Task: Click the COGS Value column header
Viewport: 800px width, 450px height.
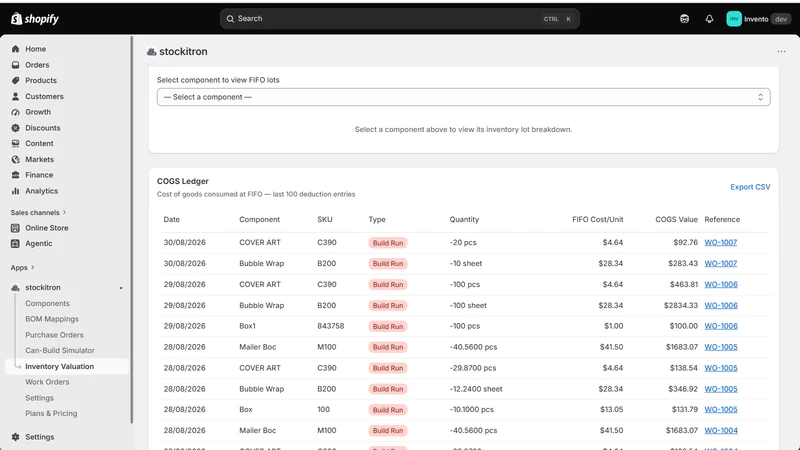Action: (x=676, y=219)
